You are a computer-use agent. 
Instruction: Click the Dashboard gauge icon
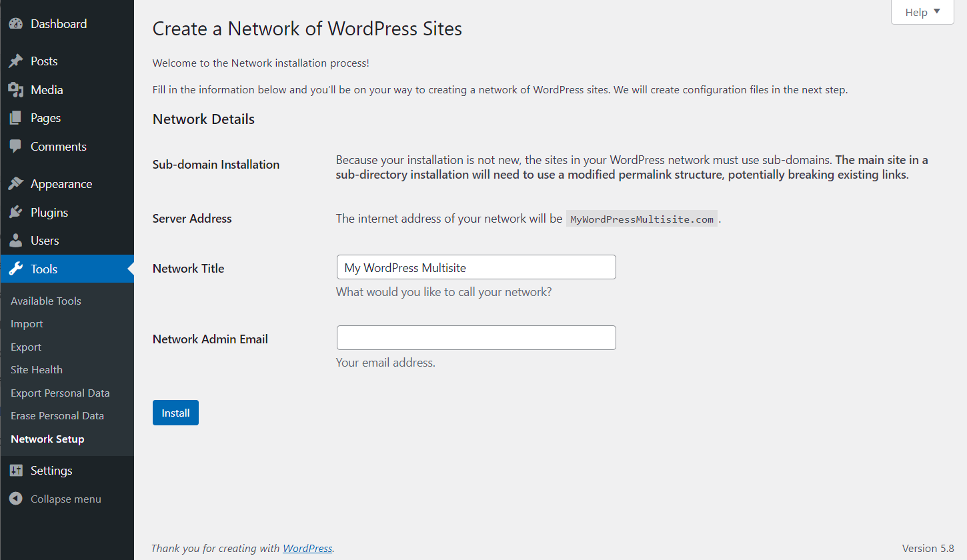[16, 24]
